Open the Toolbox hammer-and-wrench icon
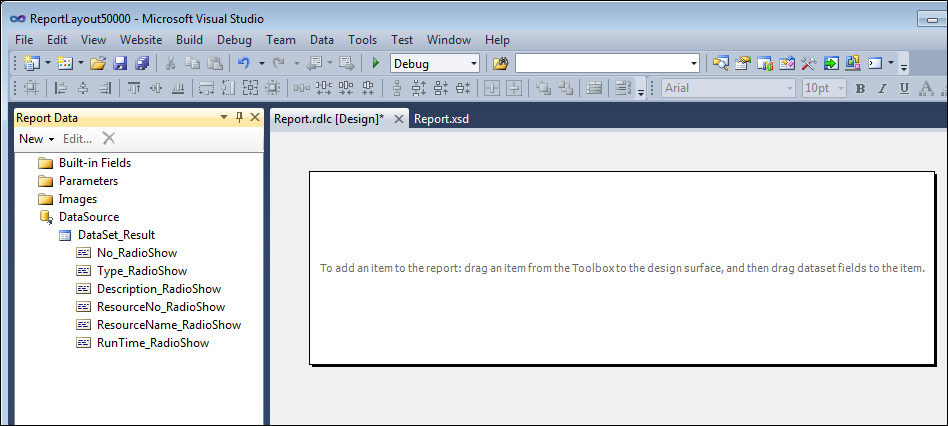 pyautogui.click(x=809, y=63)
